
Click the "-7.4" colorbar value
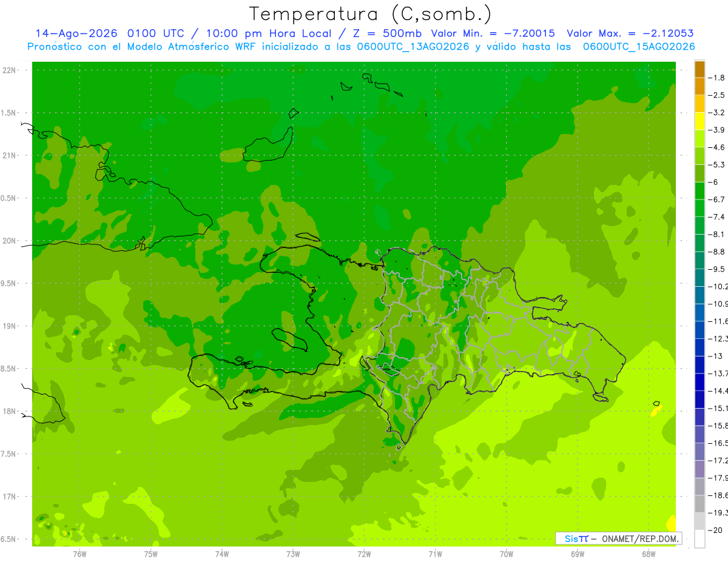click(716, 216)
